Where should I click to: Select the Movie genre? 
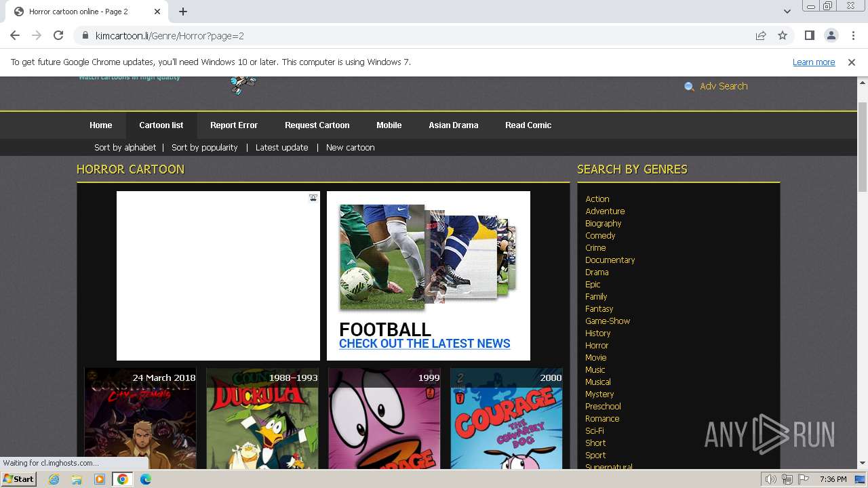pyautogui.click(x=596, y=358)
